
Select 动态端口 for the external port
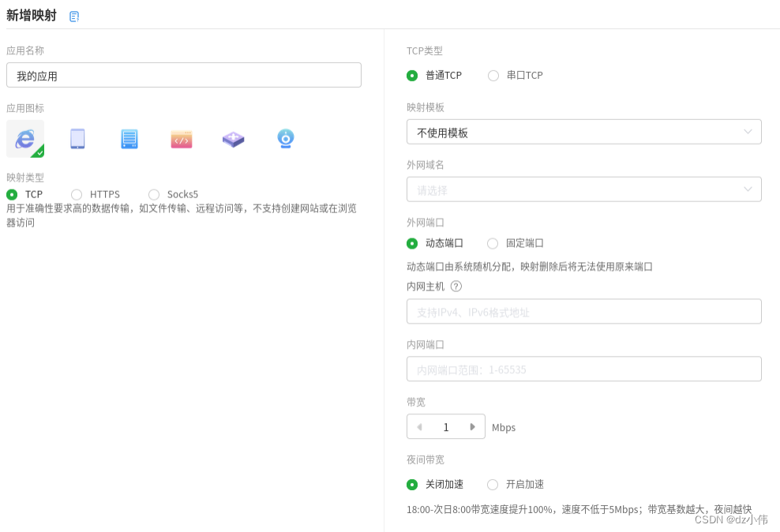coord(412,243)
